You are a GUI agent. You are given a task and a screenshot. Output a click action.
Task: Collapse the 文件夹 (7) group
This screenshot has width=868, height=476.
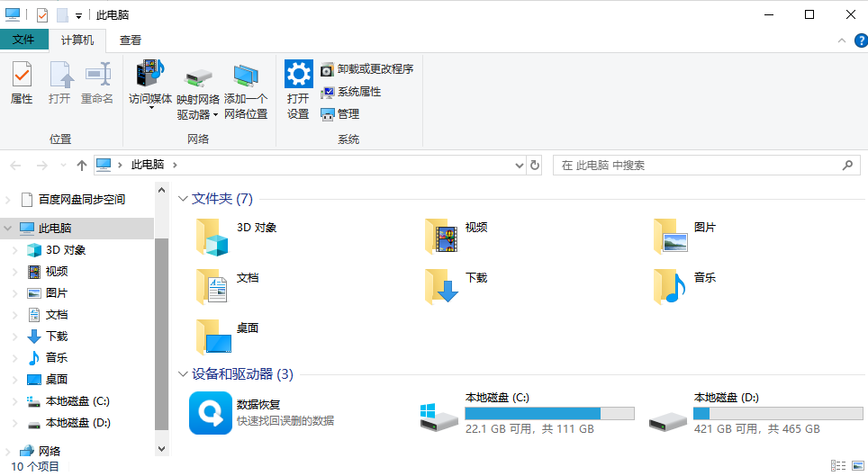183,199
